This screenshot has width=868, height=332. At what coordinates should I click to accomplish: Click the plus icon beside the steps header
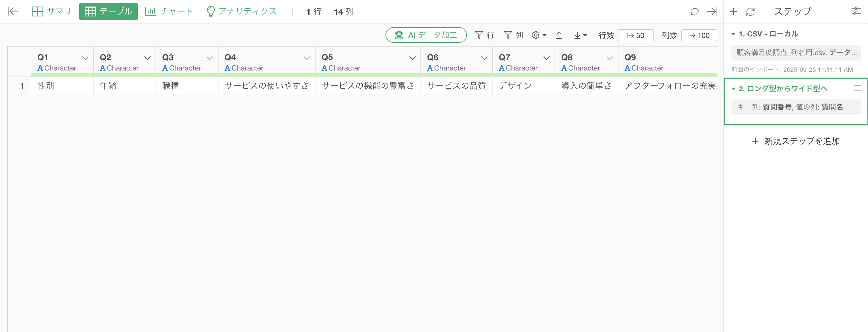point(733,11)
